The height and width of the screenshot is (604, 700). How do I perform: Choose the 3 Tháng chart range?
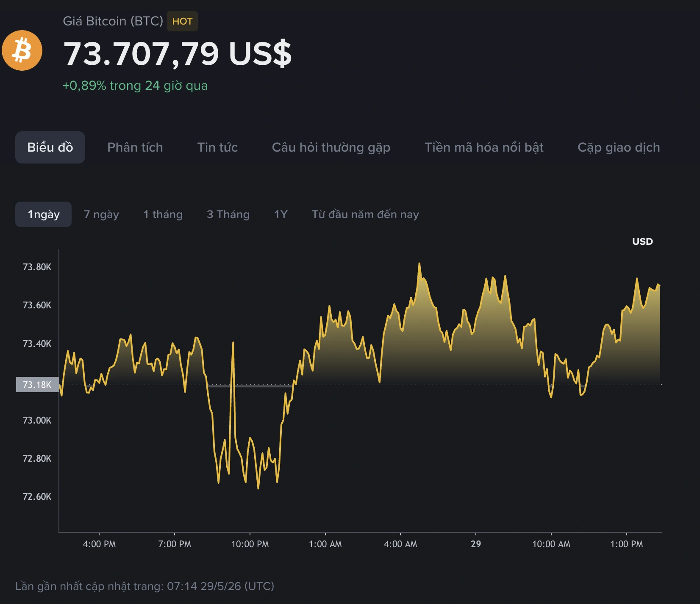228,214
